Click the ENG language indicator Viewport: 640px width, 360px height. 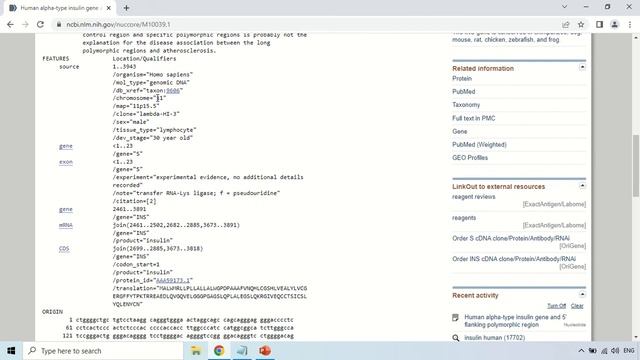coord(629,351)
